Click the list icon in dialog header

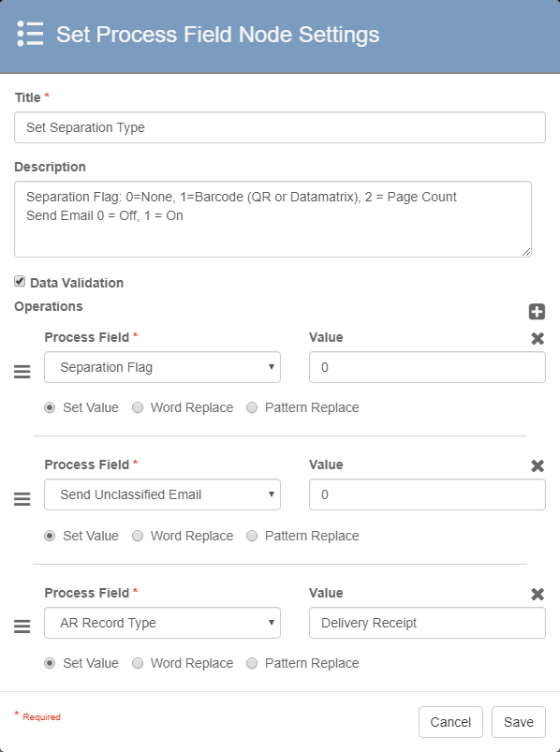pyautogui.click(x=30, y=34)
